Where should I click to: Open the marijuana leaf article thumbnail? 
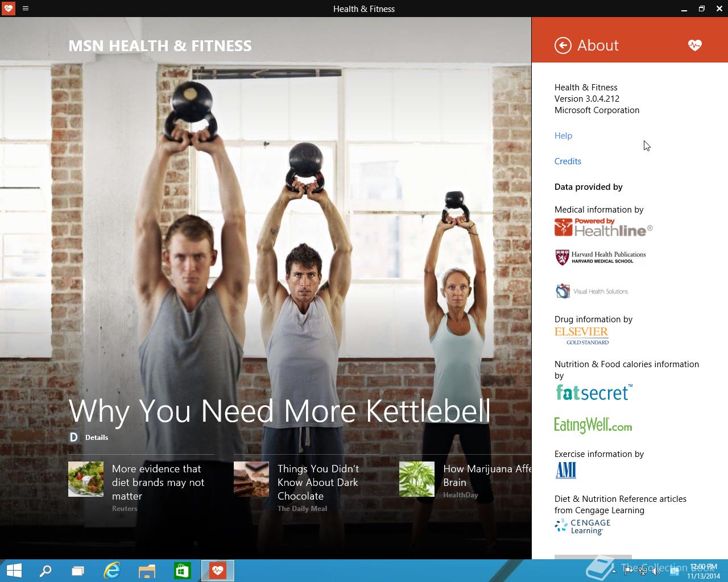[x=417, y=479]
